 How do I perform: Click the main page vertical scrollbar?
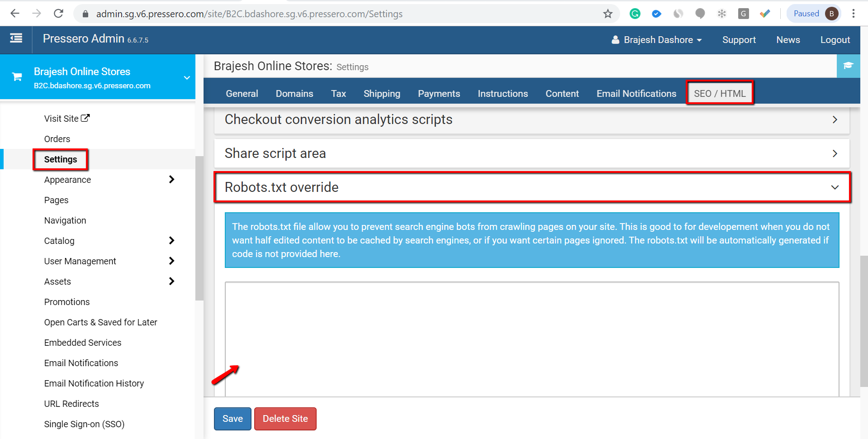pos(864,321)
